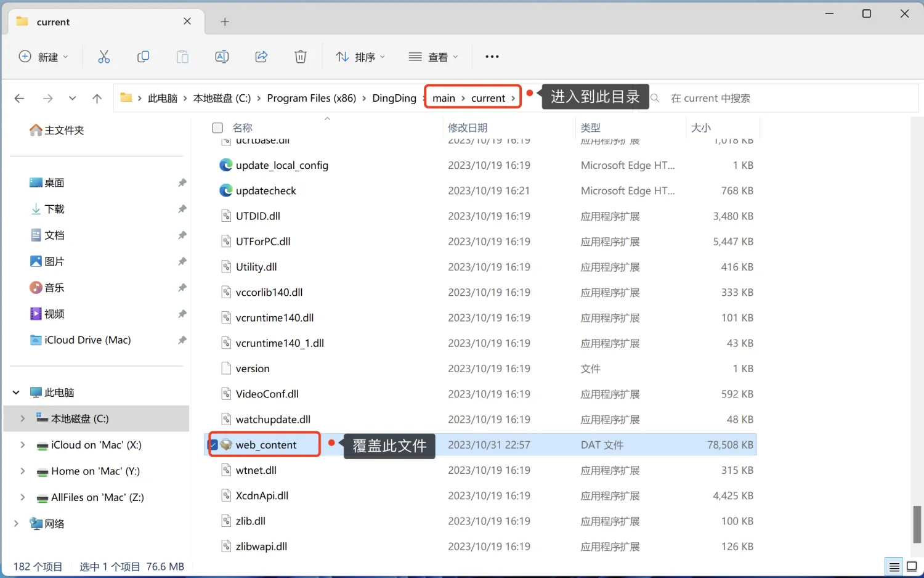Open recent locations dropdown chevron
Viewport: 924px width, 578px height.
73,98
